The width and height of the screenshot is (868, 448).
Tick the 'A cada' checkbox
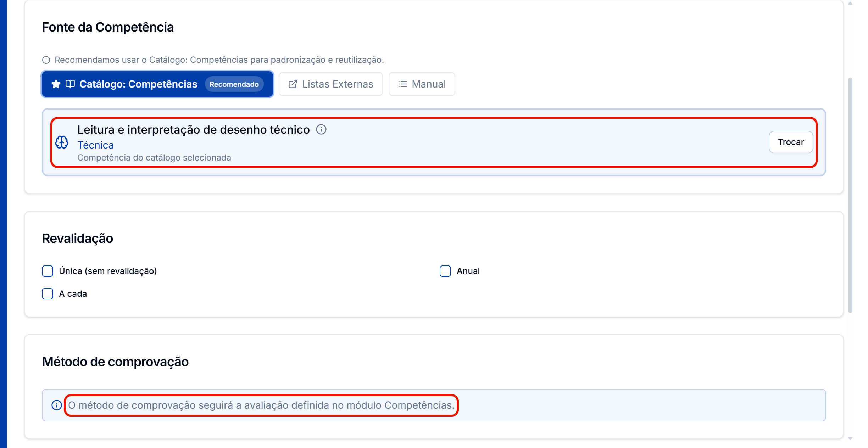tap(48, 294)
